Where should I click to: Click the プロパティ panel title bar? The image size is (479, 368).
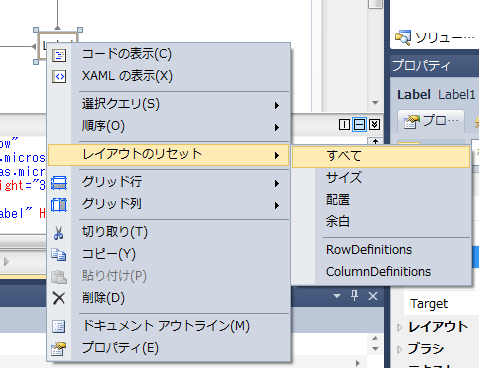[435, 66]
